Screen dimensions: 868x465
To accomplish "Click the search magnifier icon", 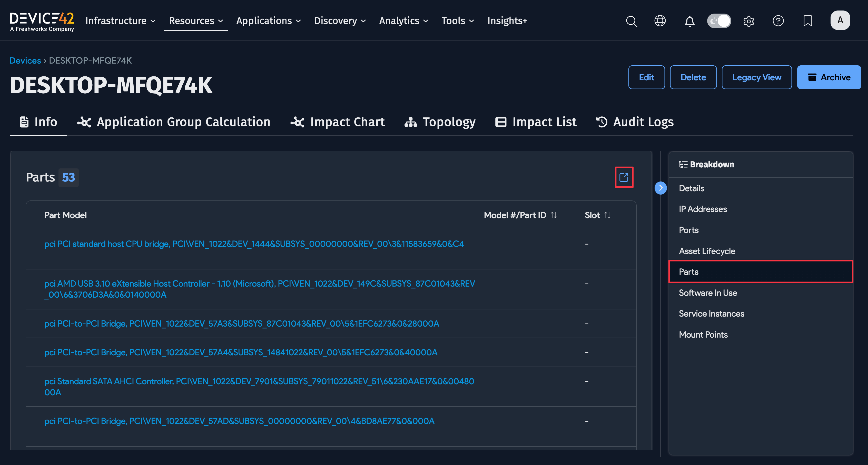I will 632,21.
